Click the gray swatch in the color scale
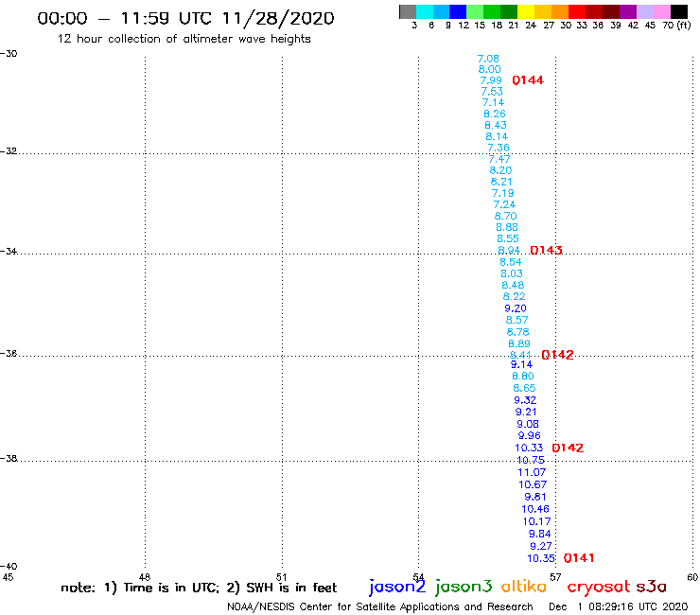The image size is (700, 615). [408, 11]
